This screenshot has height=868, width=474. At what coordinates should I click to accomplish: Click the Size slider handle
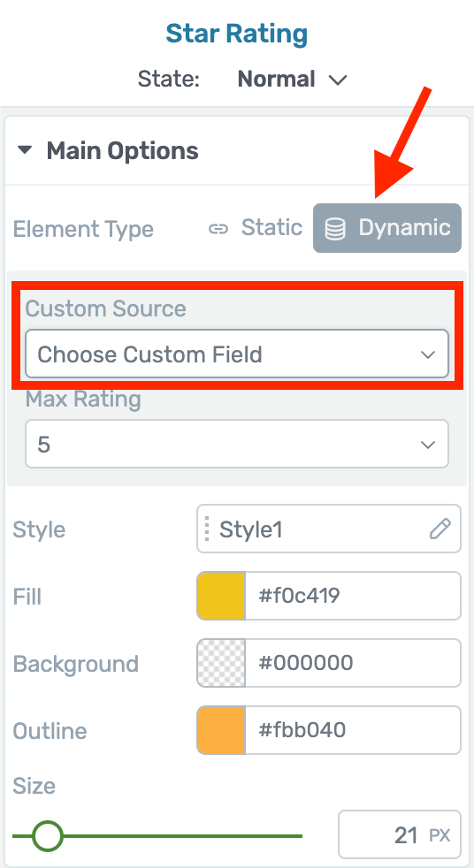(48, 836)
